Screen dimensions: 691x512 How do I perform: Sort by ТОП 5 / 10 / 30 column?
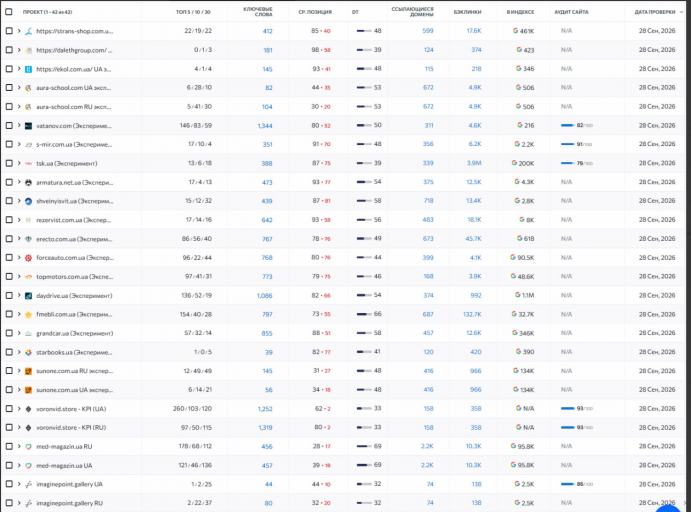tap(193, 12)
